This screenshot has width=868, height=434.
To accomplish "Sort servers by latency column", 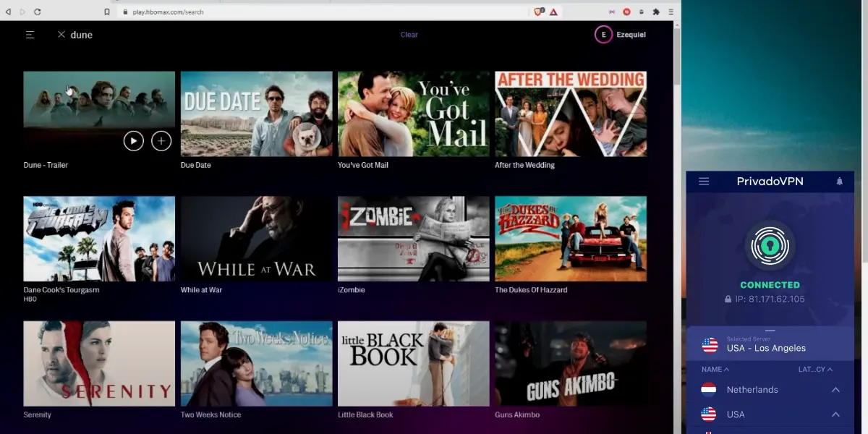I will pos(814,370).
